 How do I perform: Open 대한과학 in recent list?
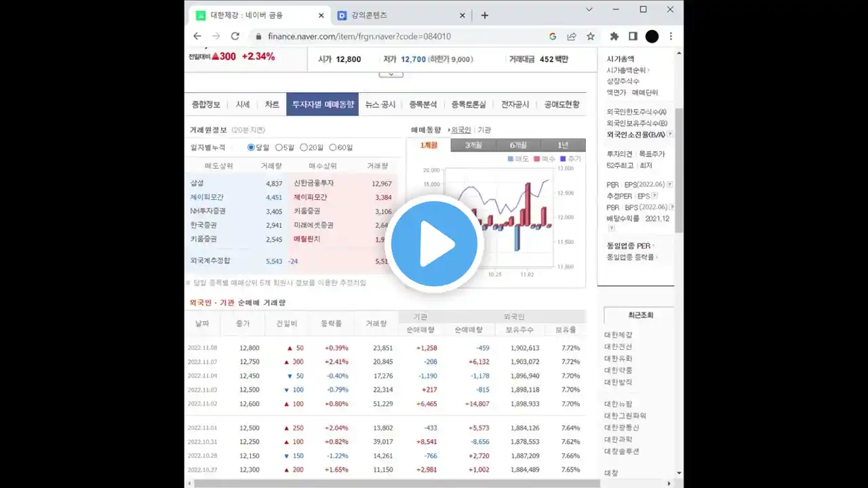[618, 439]
